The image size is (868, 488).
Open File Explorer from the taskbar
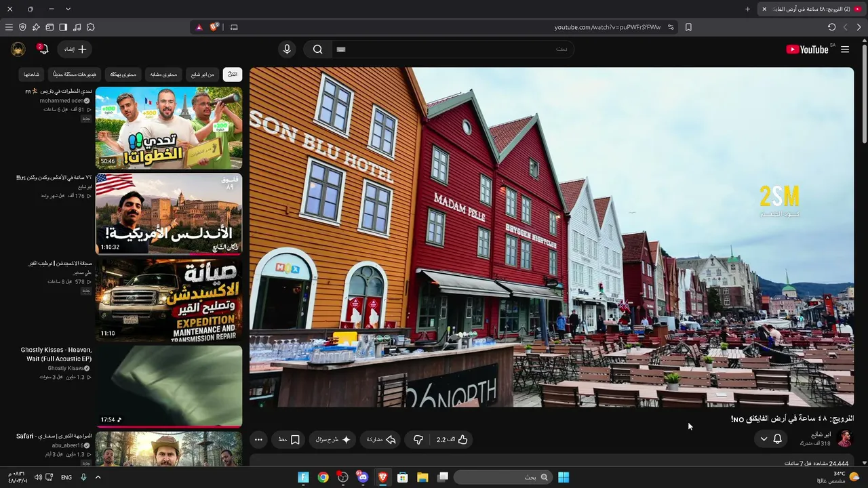422,477
